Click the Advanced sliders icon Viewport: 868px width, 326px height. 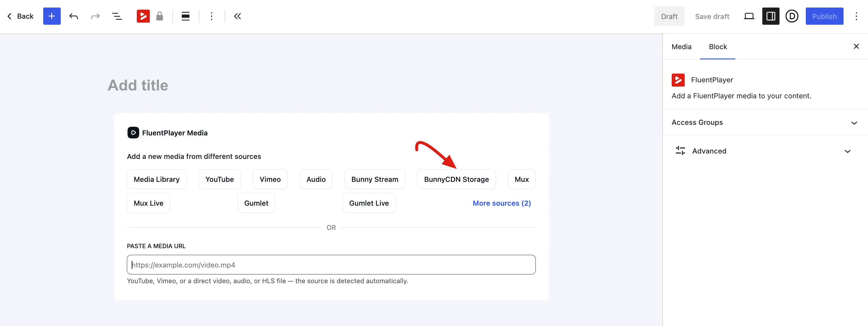click(x=680, y=151)
